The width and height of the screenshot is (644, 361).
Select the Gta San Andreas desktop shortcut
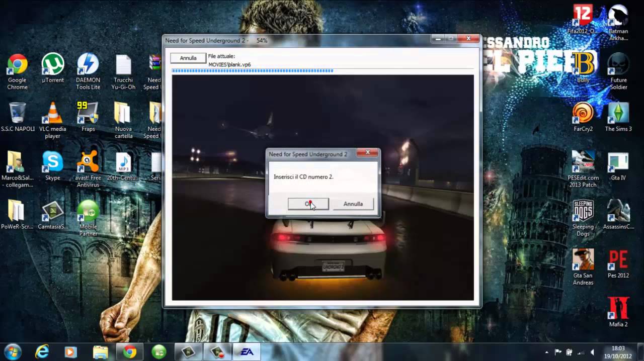click(583, 267)
